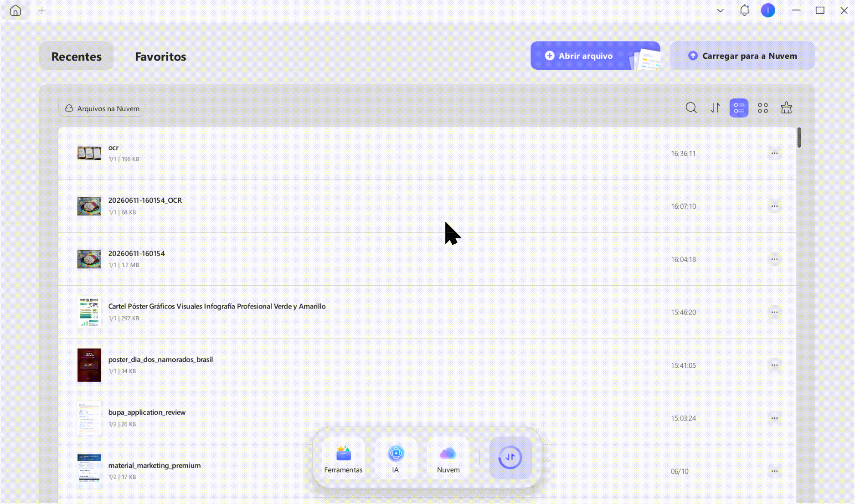Click the 06/10 date entry
855x504 pixels.
680,472
